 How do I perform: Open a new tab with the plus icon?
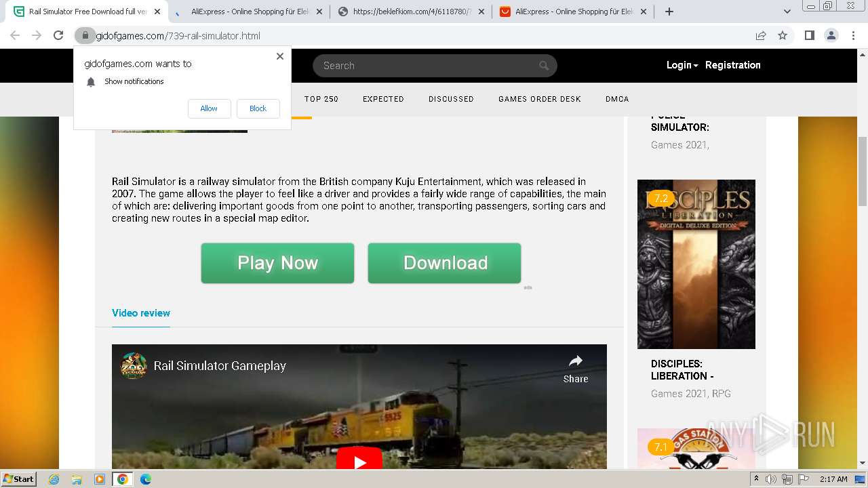pos(669,12)
